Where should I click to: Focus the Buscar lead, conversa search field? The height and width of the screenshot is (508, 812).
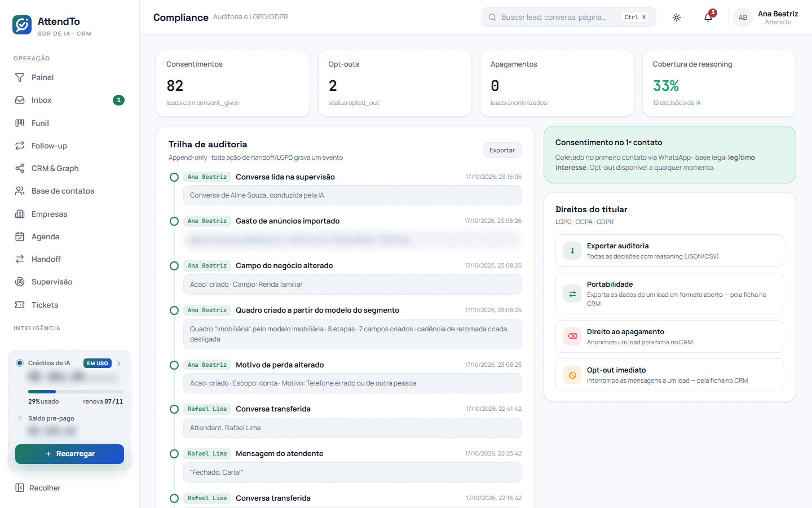[569, 17]
